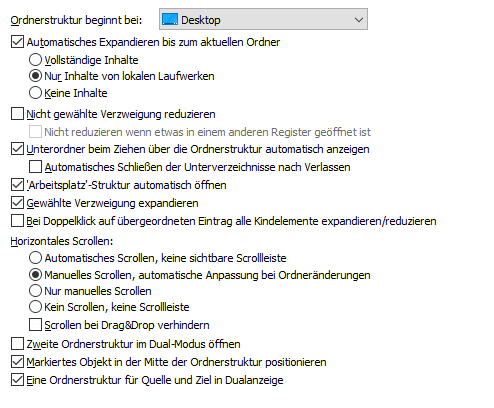This screenshot has height=408, width=494.
Task: Select Automatisches Scrollen, keine sichtbare Scrollleiste
Action: click(x=35, y=258)
